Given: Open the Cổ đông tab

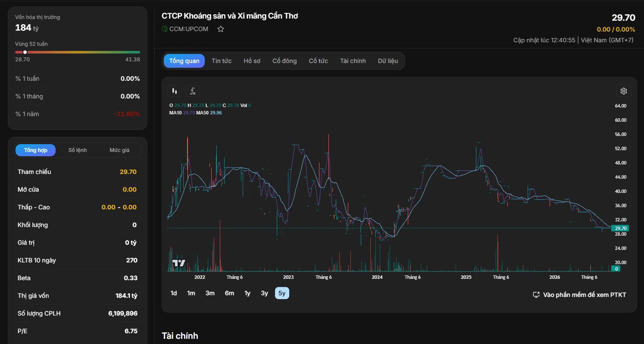Looking at the screenshot, I should (284, 61).
